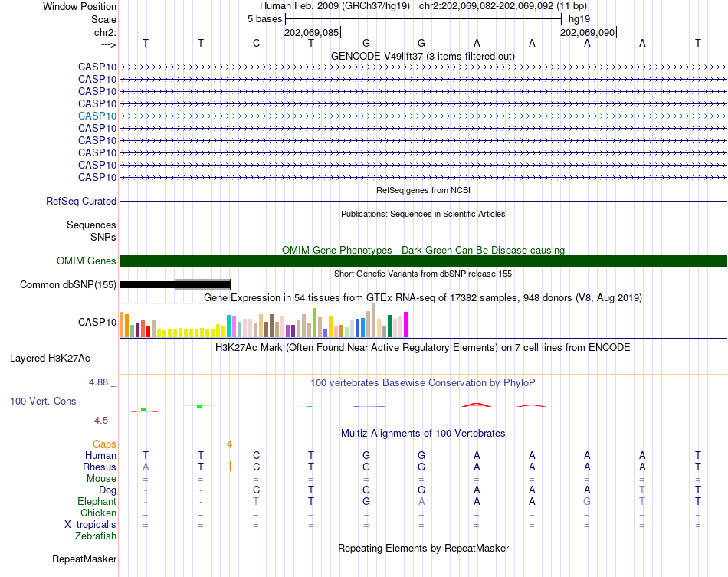Click the 4.88 PhyloP upper scale value
728x577 pixels.
[x=98, y=382]
